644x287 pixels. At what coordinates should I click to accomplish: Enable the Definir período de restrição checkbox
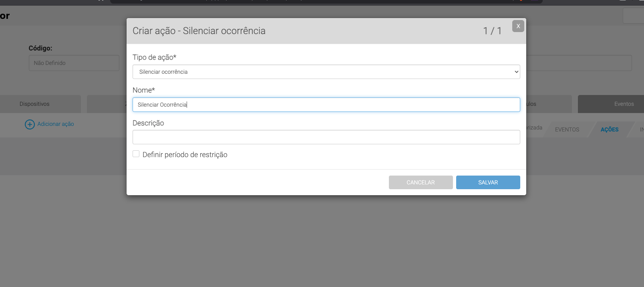point(136,154)
